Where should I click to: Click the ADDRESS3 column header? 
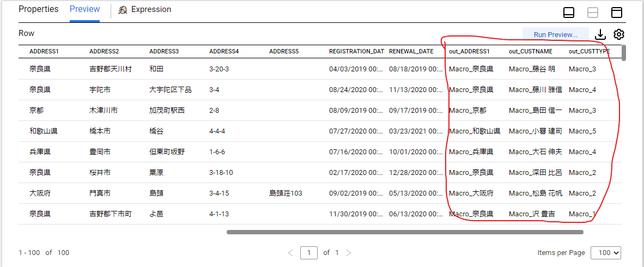click(x=165, y=51)
